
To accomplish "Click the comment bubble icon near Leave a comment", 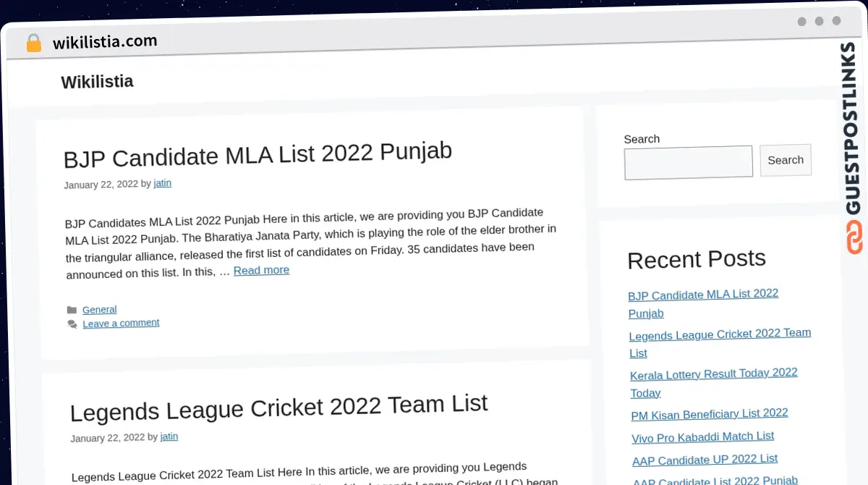I will coord(72,323).
